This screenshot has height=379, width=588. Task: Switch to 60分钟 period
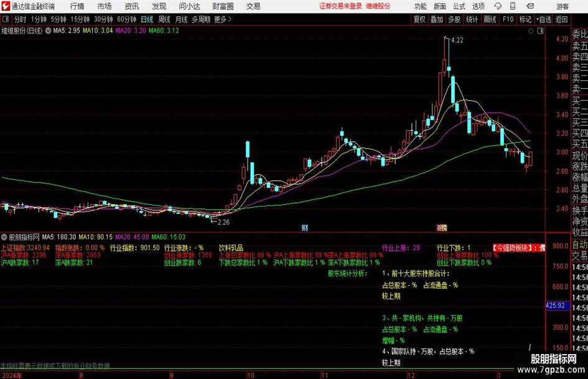[x=127, y=19]
